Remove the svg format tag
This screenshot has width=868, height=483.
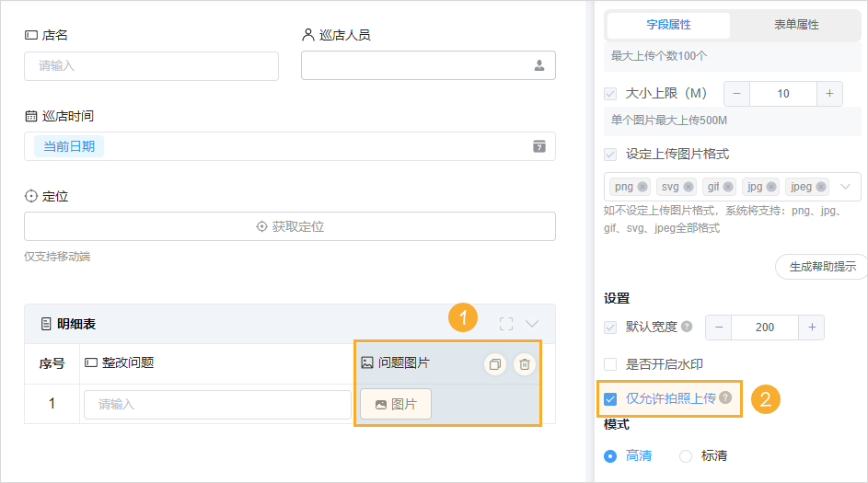689,187
